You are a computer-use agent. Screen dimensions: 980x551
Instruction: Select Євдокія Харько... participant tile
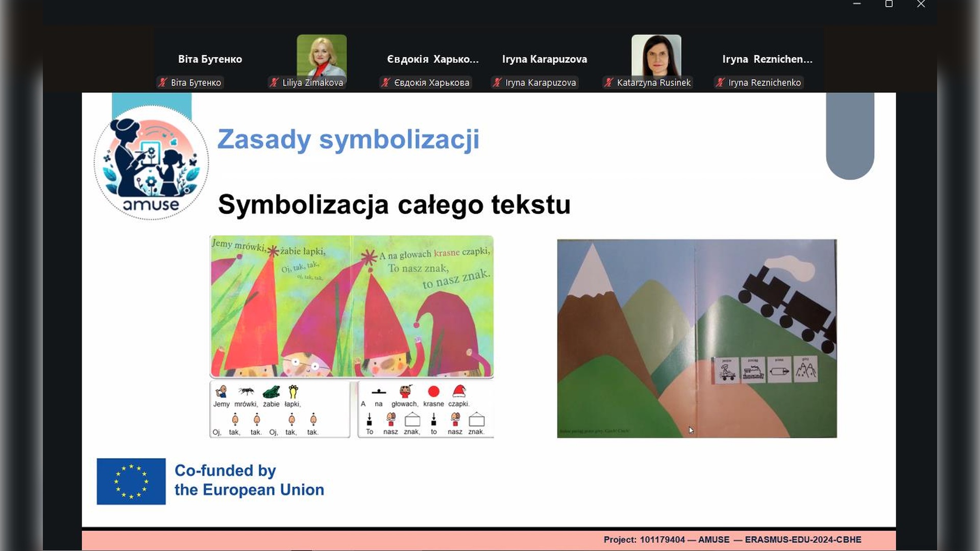pyautogui.click(x=432, y=59)
